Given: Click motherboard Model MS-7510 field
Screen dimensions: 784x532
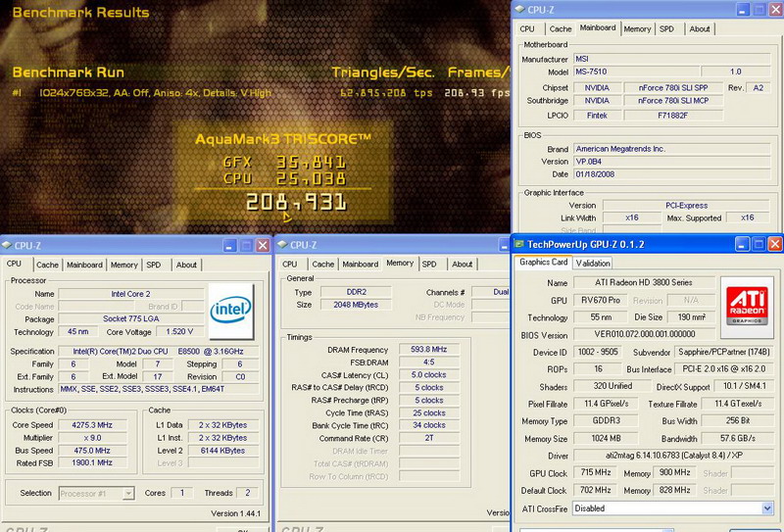Looking at the screenshot, I should pyautogui.click(x=636, y=72).
